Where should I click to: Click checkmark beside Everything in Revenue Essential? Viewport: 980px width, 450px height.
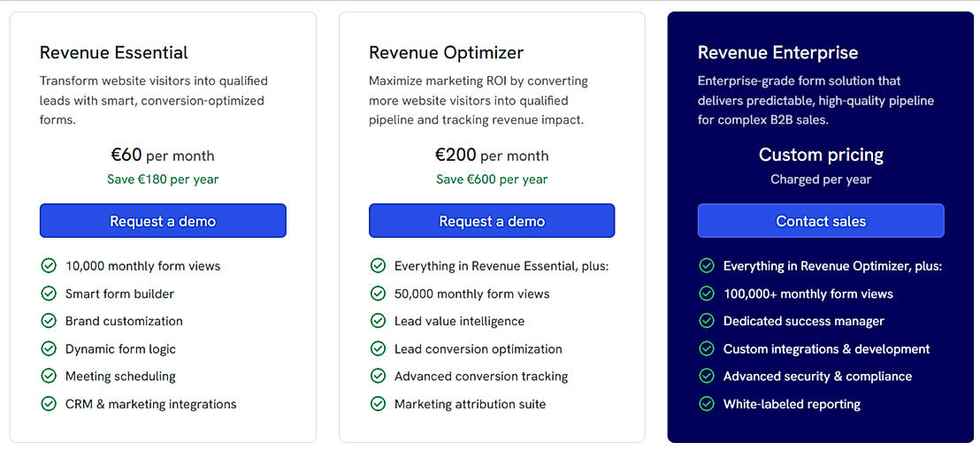[x=378, y=266]
